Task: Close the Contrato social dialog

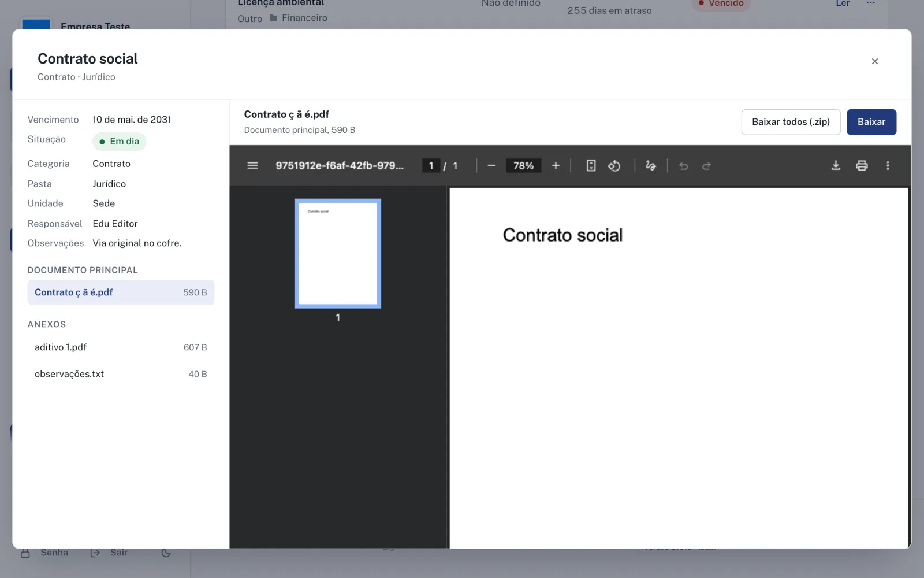Action: (875, 61)
